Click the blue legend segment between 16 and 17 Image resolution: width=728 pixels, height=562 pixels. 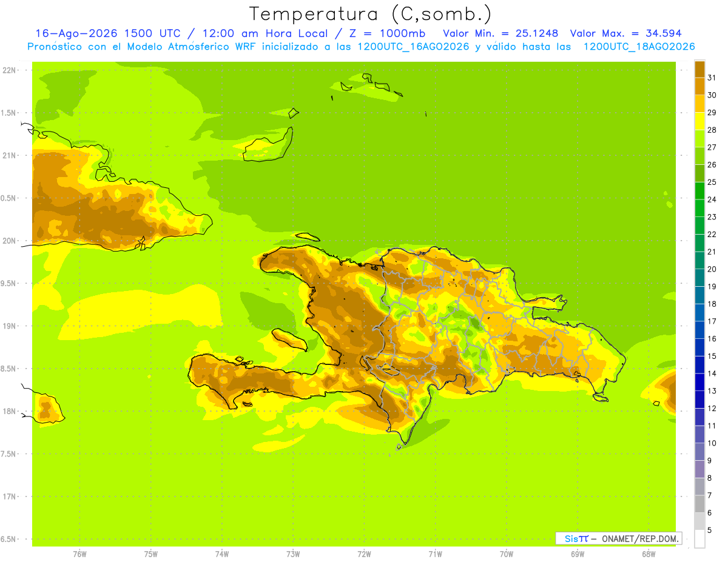pos(699,330)
